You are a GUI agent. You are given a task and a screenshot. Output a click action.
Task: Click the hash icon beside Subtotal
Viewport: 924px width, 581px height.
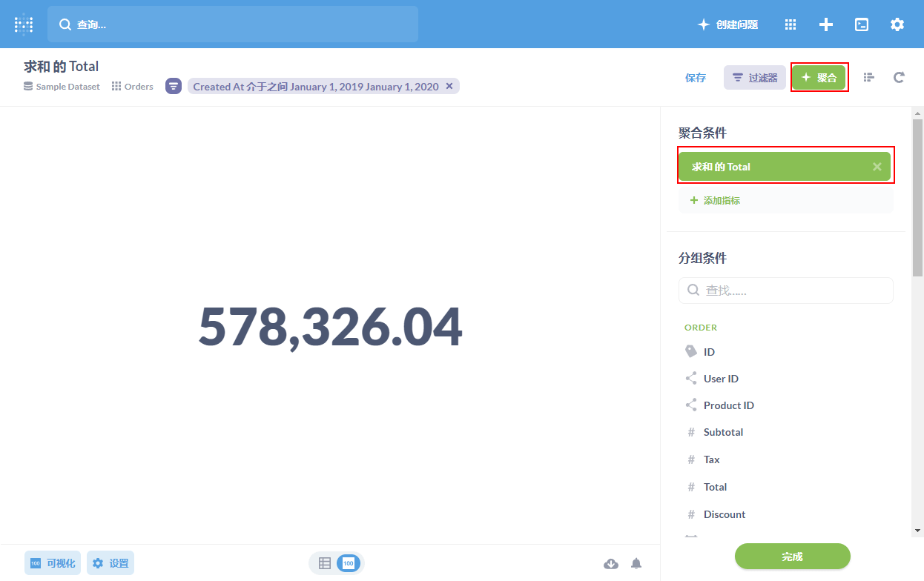(691, 432)
